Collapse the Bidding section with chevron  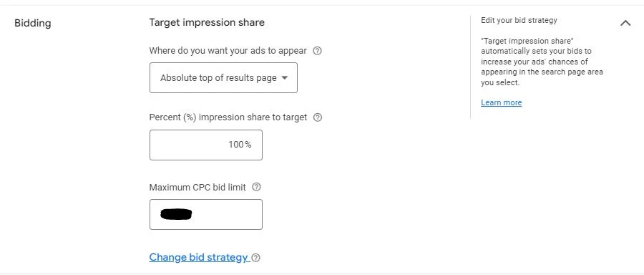625,23
